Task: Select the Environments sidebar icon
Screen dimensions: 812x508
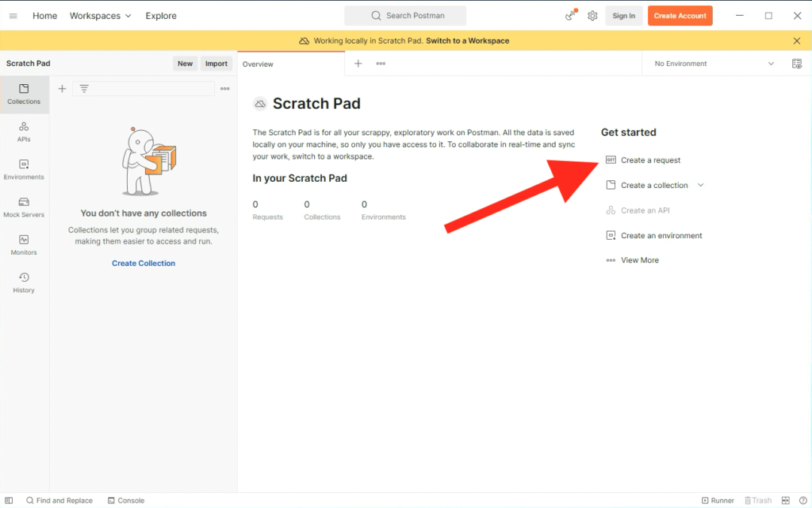Action: [x=24, y=169]
